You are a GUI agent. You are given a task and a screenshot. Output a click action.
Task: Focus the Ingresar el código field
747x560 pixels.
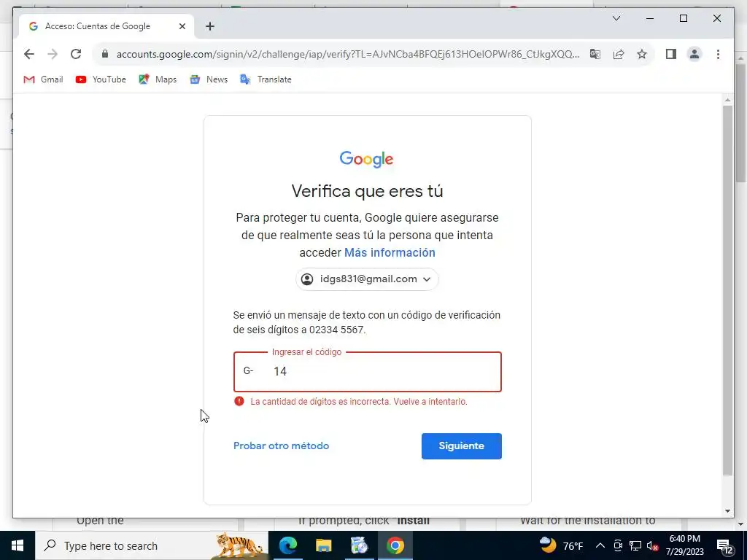coord(368,372)
